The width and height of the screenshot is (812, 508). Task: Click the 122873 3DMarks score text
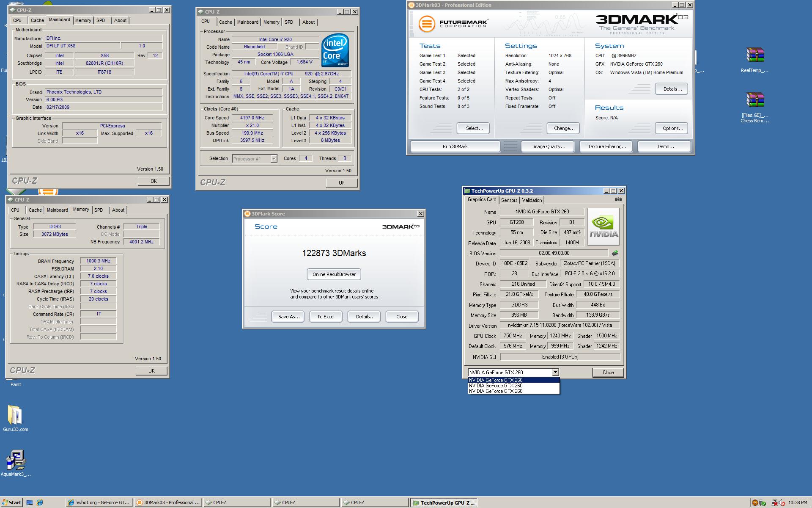[x=334, y=253]
